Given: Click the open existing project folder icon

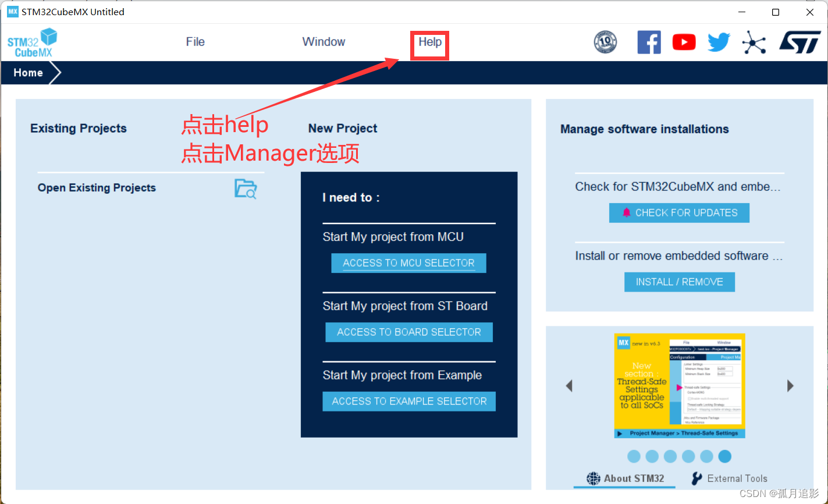Looking at the screenshot, I should (x=246, y=189).
